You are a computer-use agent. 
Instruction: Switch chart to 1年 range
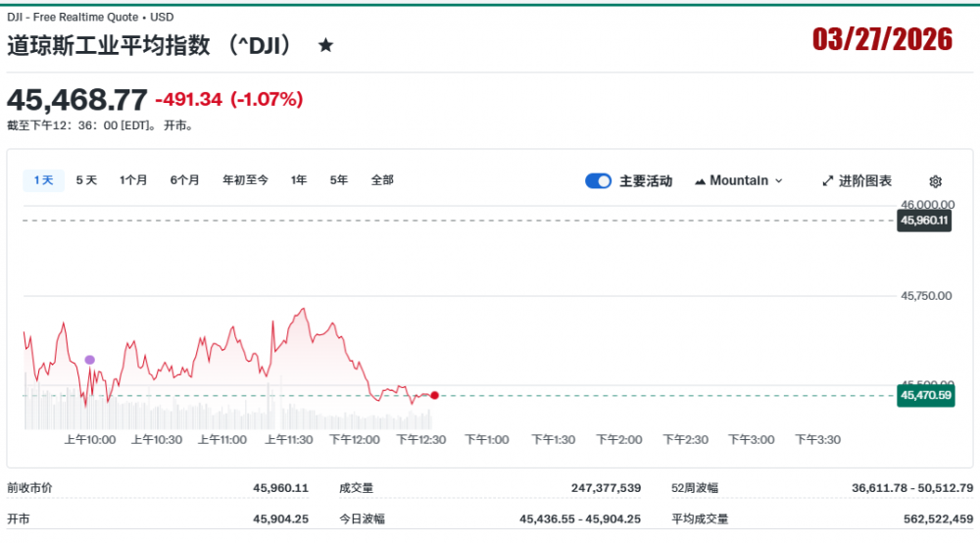coord(299,180)
